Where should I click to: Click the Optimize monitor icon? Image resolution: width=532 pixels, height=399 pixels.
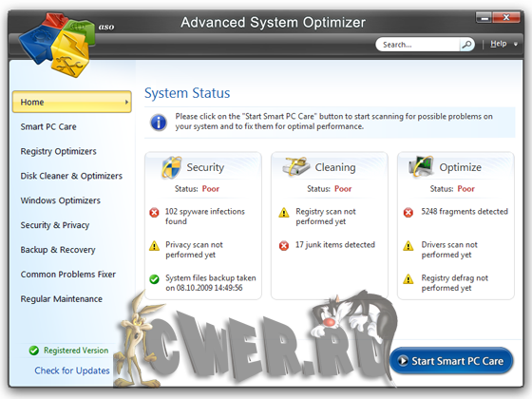pos(422,166)
